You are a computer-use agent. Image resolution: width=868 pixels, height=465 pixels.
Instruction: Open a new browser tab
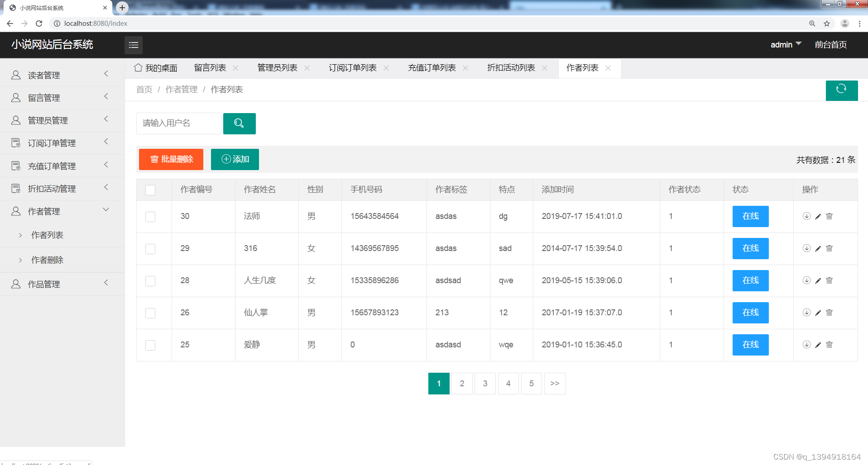pyautogui.click(x=122, y=8)
